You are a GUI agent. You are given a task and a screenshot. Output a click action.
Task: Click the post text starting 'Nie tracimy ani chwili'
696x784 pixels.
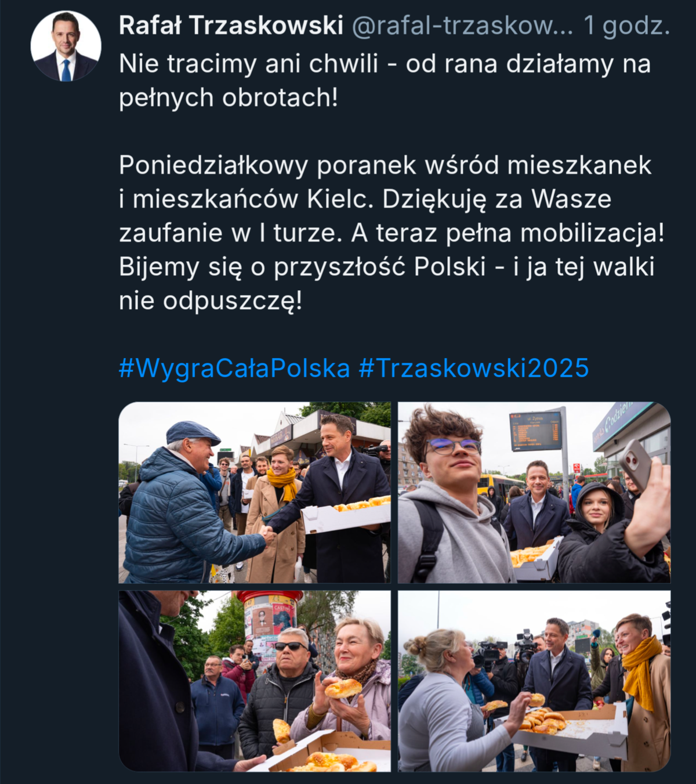pyautogui.click(x=385, y=81)
